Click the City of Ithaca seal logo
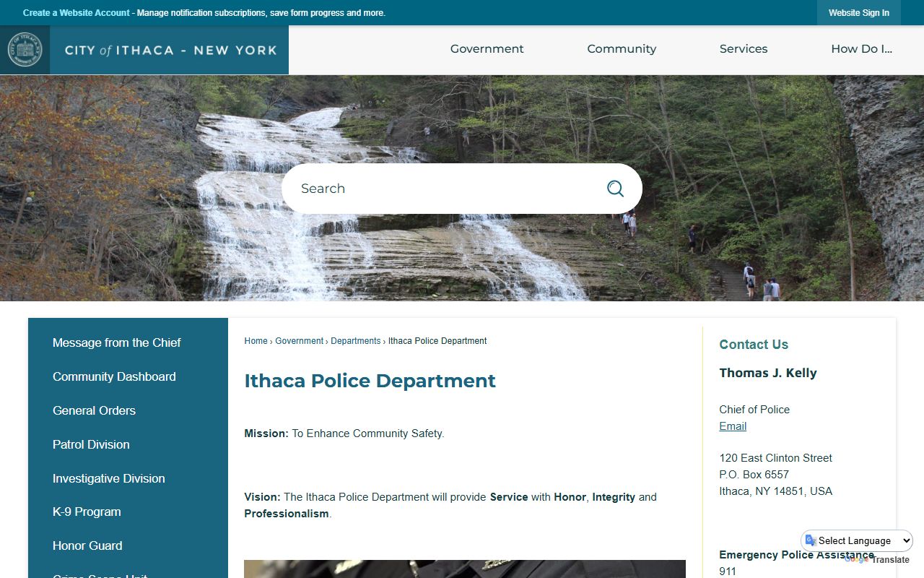 pos(25,50)
